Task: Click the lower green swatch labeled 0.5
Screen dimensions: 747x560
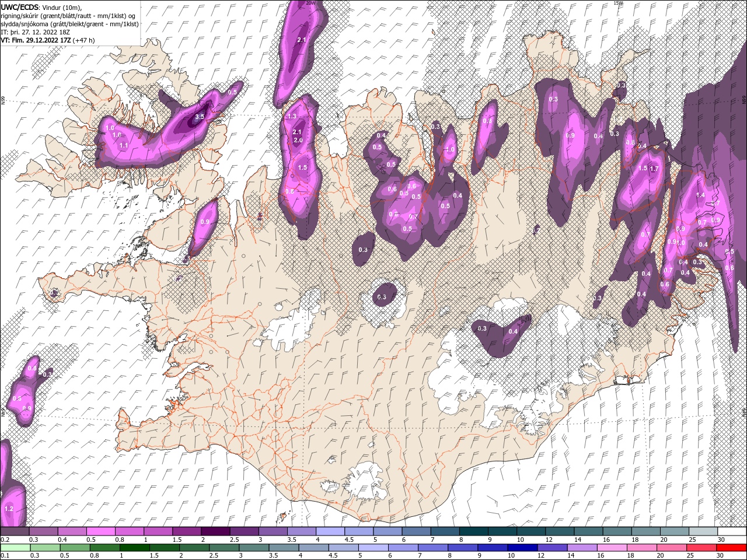Action: click(x=75, y=547)
